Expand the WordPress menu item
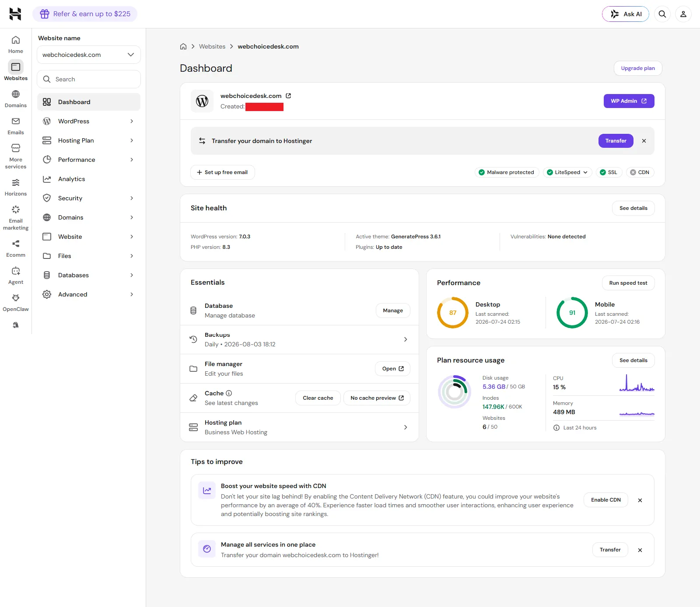 click(x=89, y=121)
